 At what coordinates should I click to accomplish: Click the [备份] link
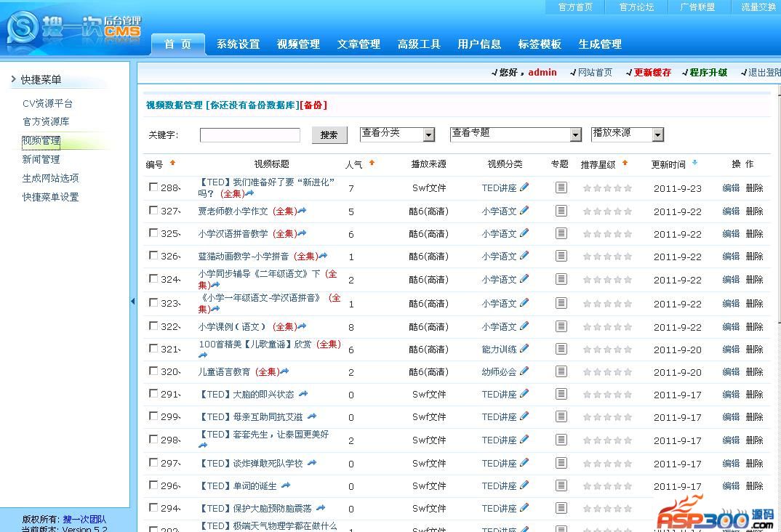[x=313, y=105]
